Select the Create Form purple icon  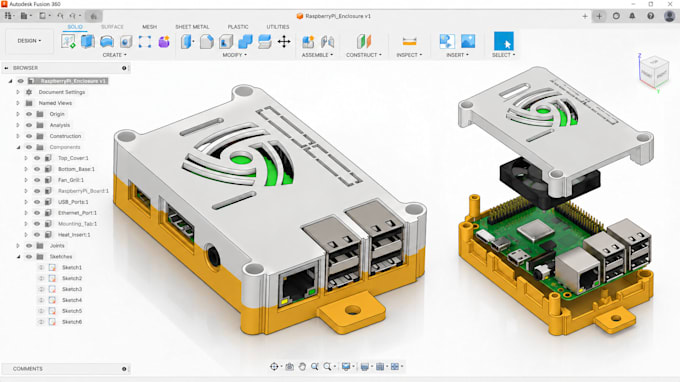[x=164, y=42]
